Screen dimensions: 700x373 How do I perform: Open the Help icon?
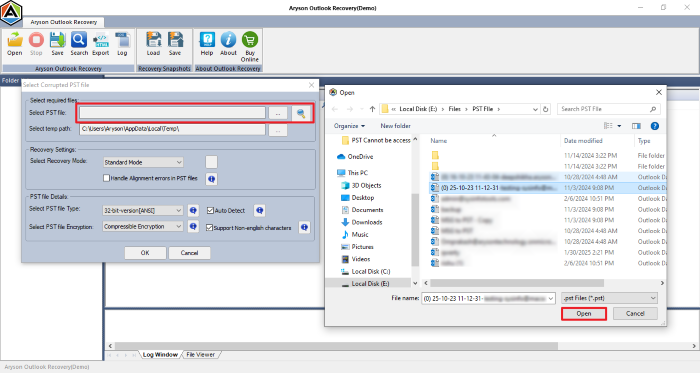click(x=207, y=44)
